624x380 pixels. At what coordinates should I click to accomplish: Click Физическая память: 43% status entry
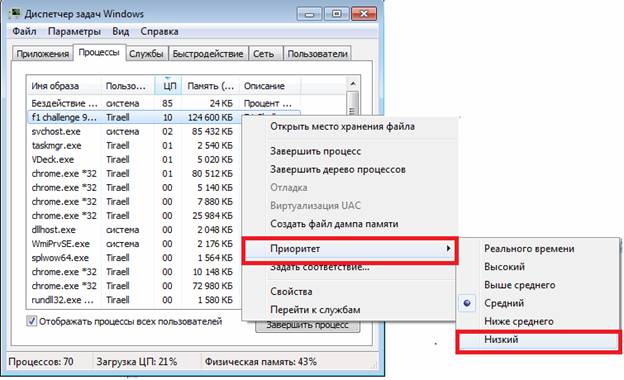point(260,362)
